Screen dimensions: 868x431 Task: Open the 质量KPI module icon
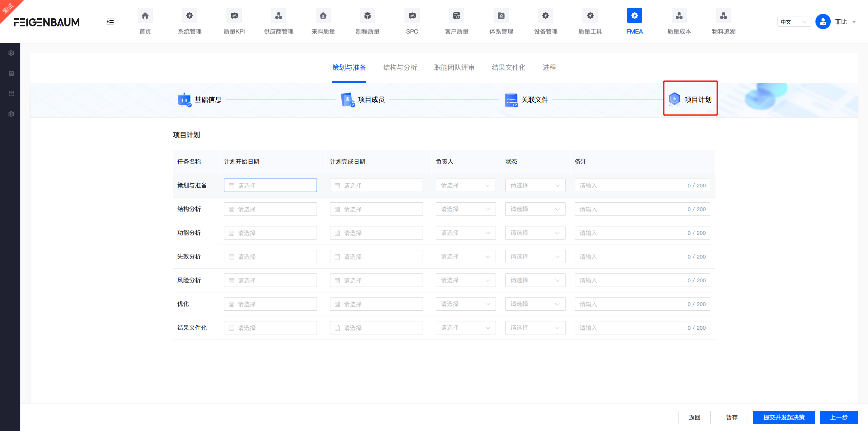234,15
